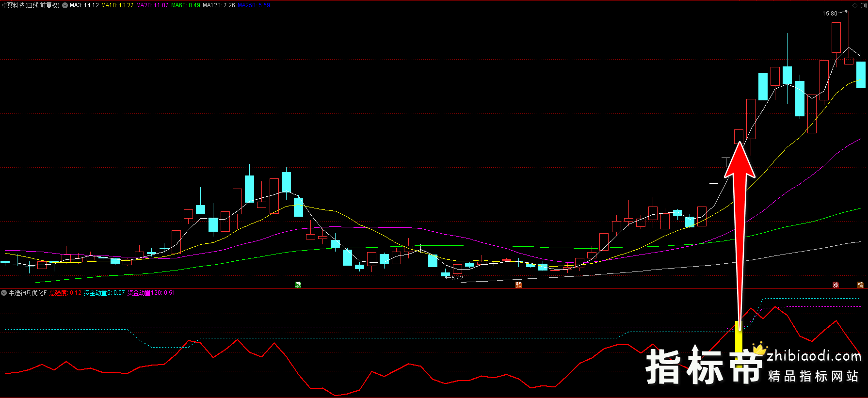Click the 5.92 low price annotation
This screenshot has width=868, height=398.
(457, 278)
